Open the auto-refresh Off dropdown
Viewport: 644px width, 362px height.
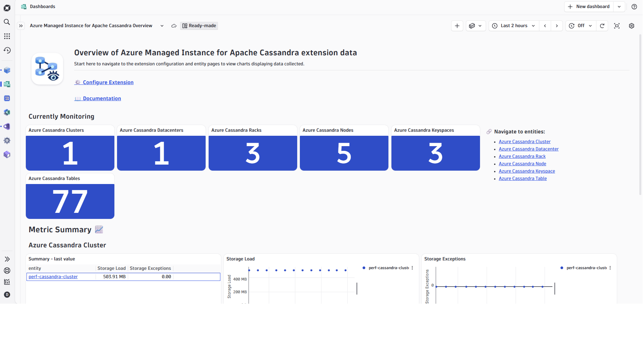581,26
